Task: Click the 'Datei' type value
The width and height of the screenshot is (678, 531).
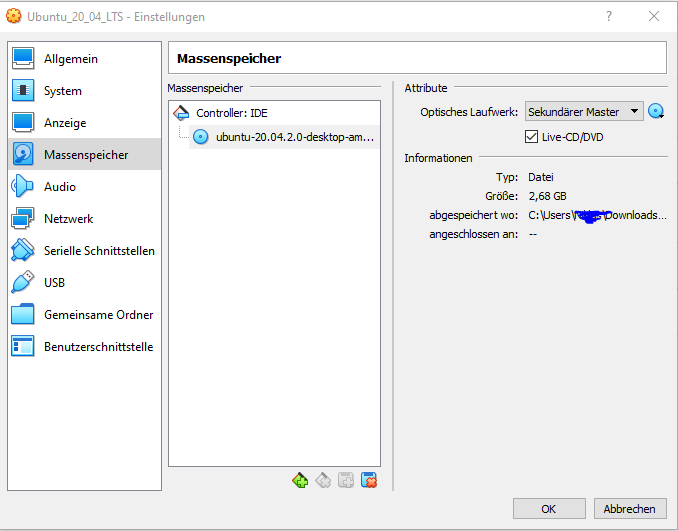Action: [x=541, y=177]
